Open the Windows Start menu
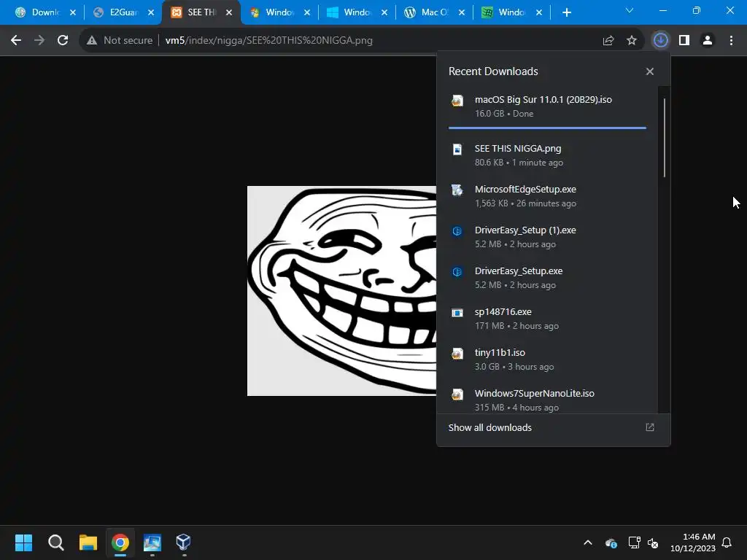 (23, 542)
